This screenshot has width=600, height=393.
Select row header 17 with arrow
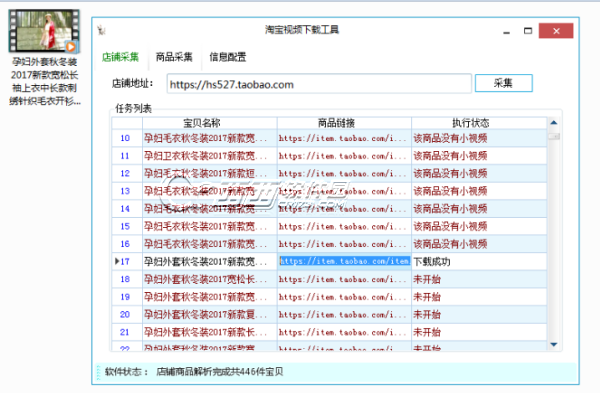pyautogui.click(x=127, y=261)
